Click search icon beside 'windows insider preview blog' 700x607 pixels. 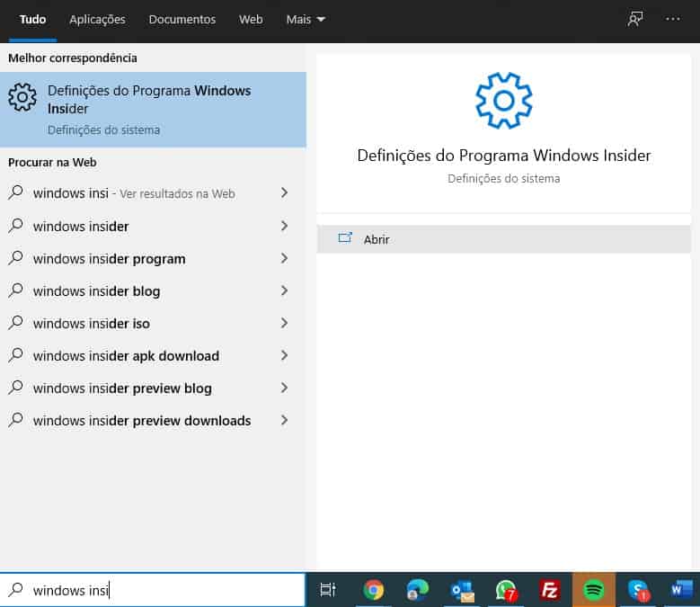pos(15,388)
